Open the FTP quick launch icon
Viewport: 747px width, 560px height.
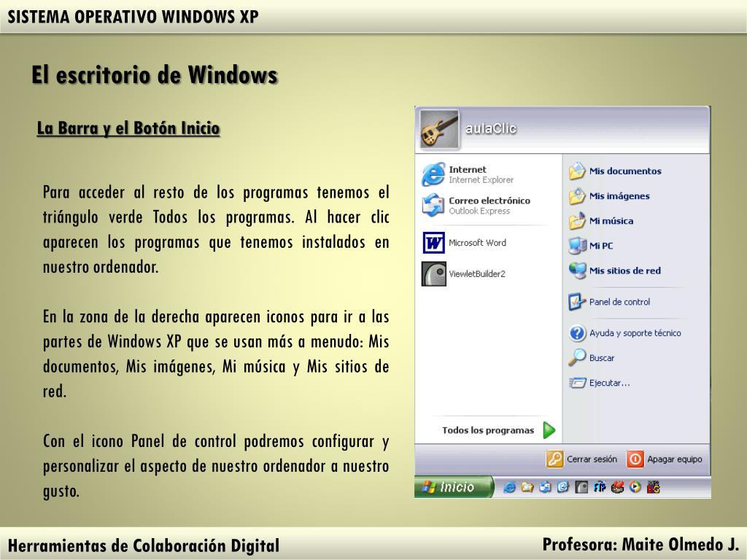600,487
